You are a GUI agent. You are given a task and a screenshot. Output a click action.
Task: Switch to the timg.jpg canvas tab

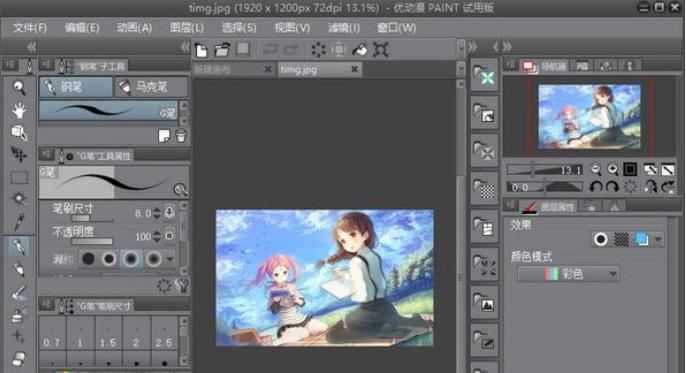click(x=319, y=69)
